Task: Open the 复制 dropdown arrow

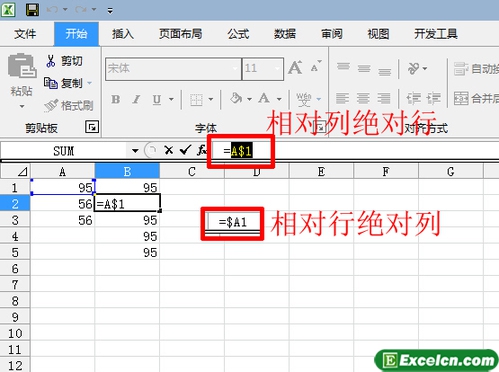Action: (x=90, y=83)
